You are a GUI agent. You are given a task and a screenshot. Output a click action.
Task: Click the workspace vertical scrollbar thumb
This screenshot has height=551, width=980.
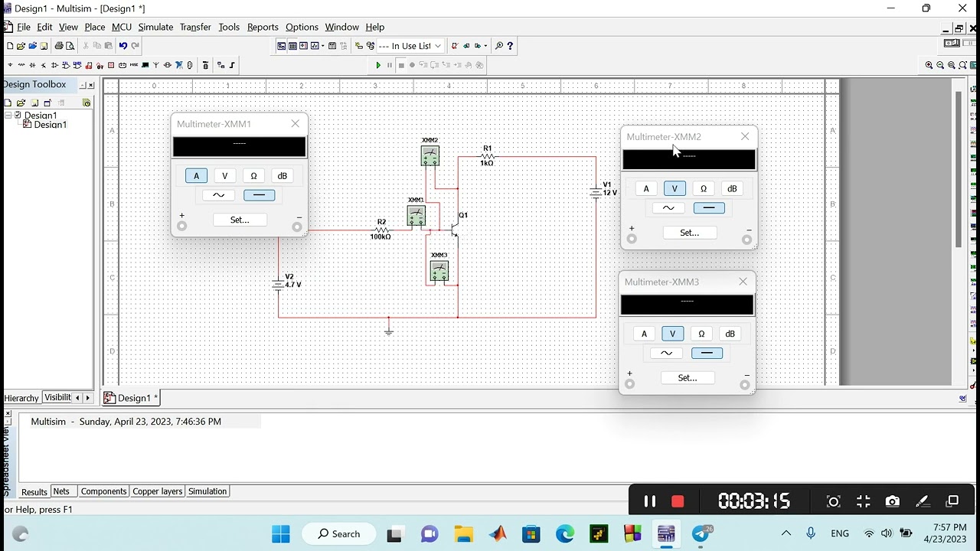(x=959, y=168)
